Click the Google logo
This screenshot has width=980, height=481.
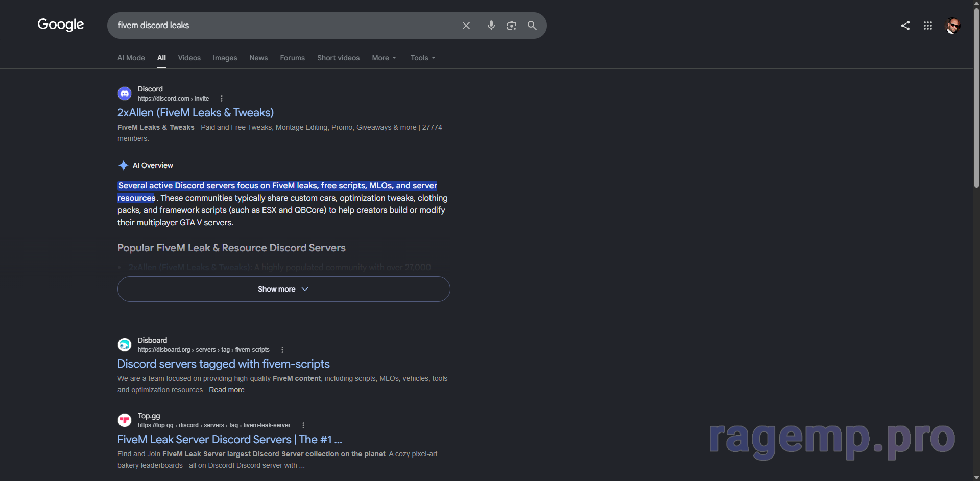pyautogui.click(x=60, y=25)
